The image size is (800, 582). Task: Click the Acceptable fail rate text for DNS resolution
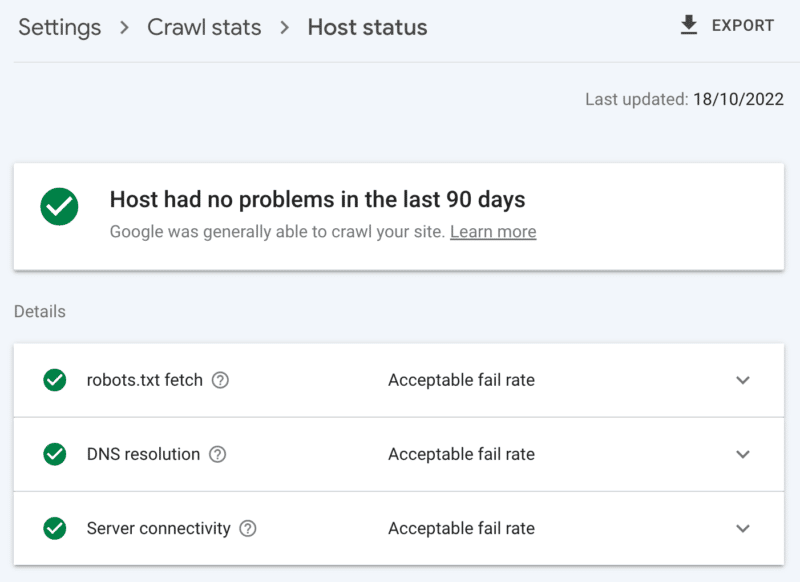pos(461,454)
